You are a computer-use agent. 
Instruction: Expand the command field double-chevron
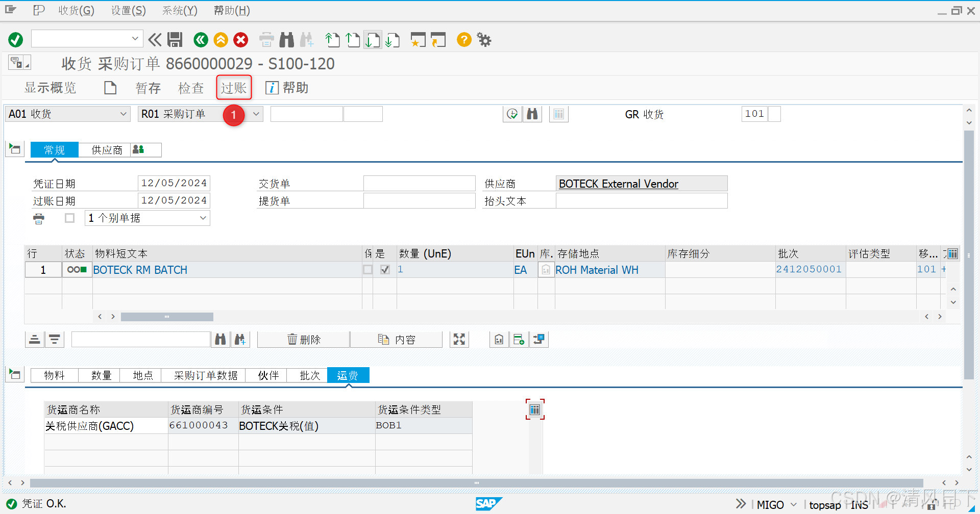tap(155, 39)
